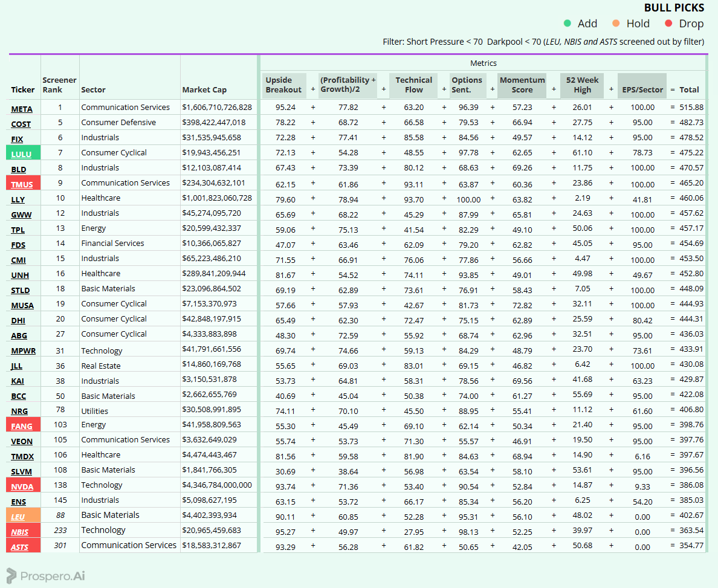This screenshot has height=588, width=718.
Task: Open the STLD ticker link
Action: (x=20, y=290)
